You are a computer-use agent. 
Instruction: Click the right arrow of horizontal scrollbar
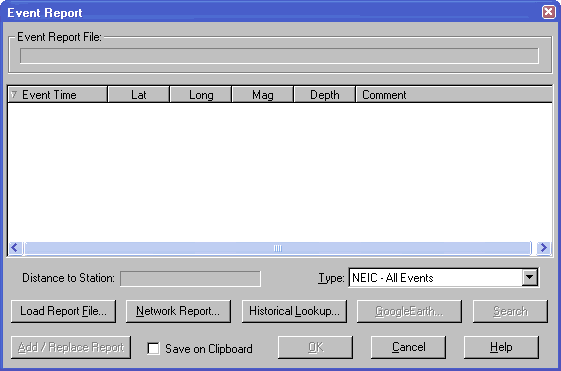coord(544,248)
